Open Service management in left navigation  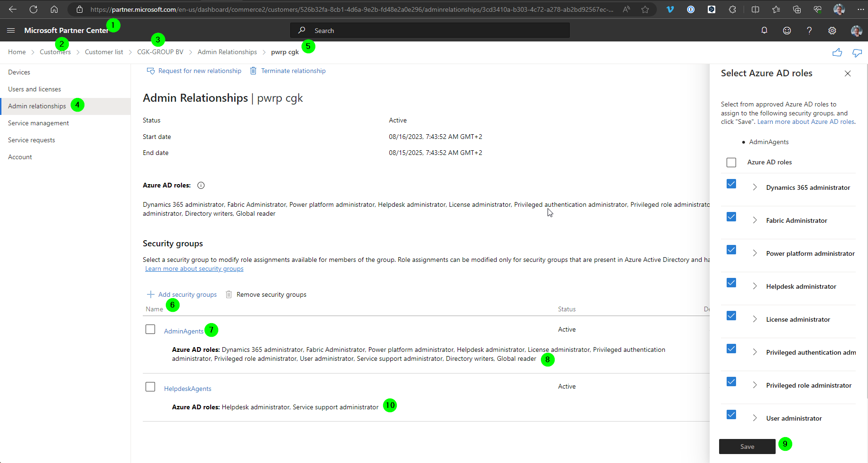(x=66, y=123)
